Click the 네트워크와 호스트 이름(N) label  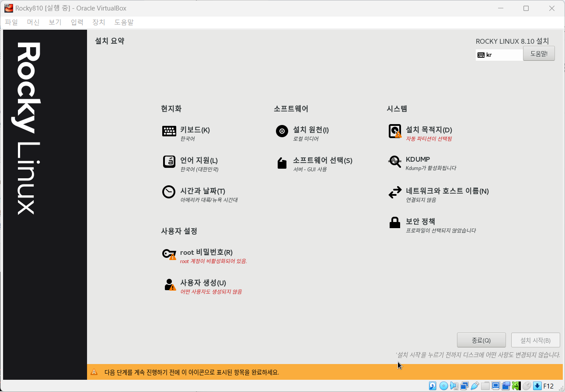point(447,191)
